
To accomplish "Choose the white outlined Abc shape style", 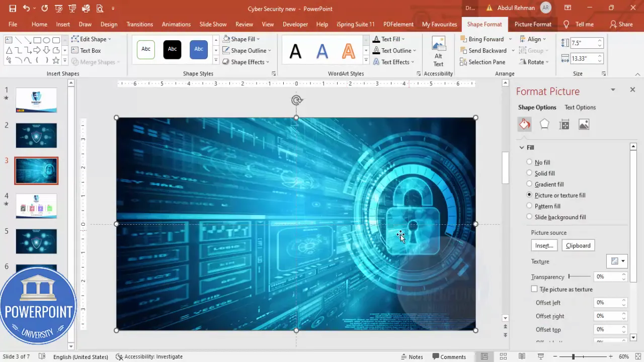I will pos(146,49).
